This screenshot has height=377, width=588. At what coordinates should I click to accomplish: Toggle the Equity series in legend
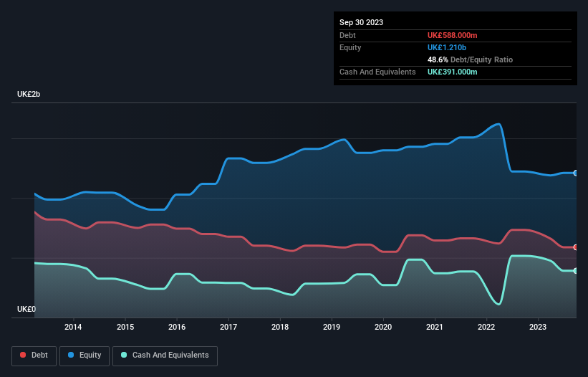[84, 355]
